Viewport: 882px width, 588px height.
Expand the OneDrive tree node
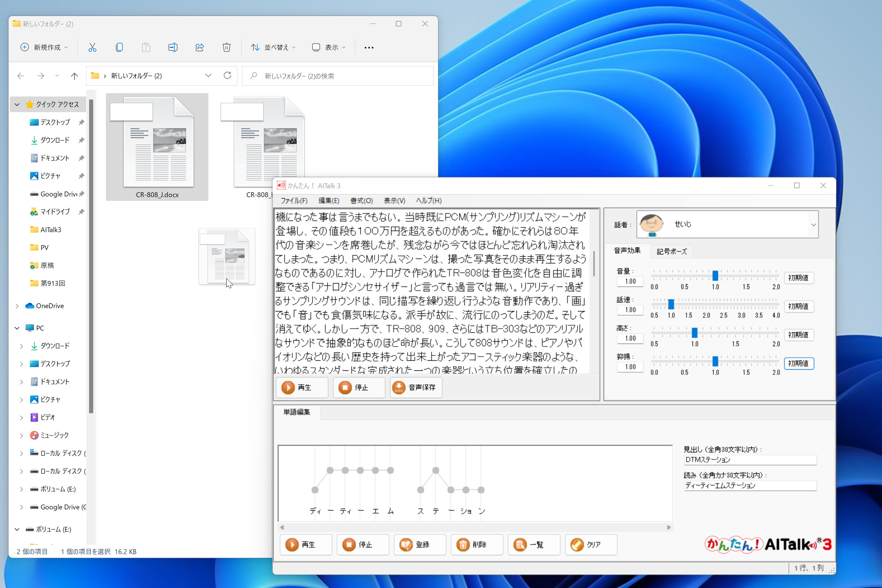(17, 306)
